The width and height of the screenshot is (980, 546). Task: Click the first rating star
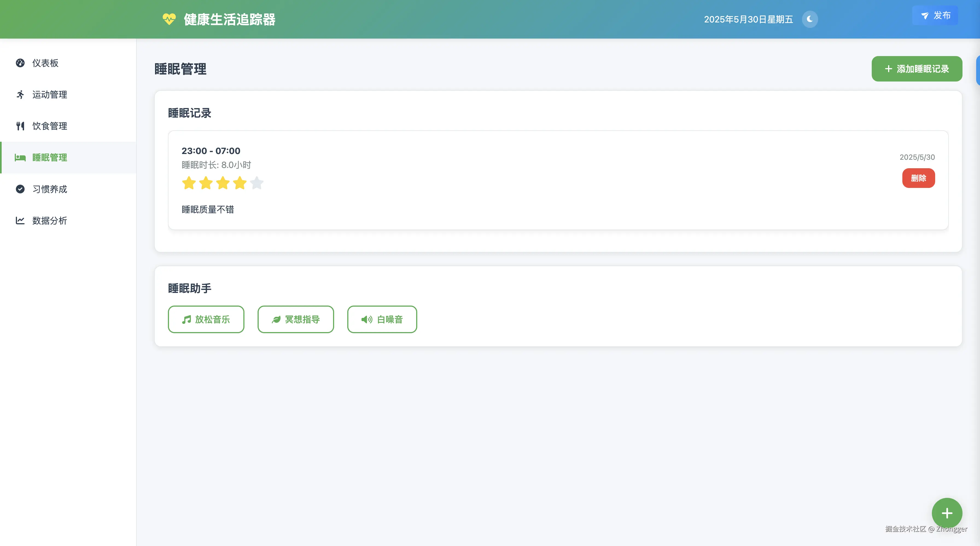189,183
